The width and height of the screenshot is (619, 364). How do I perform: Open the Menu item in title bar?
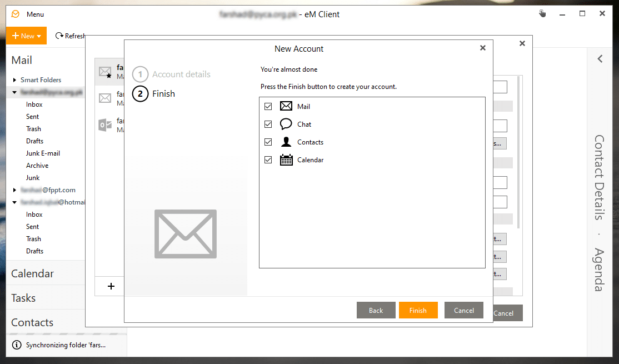(35, 14)
